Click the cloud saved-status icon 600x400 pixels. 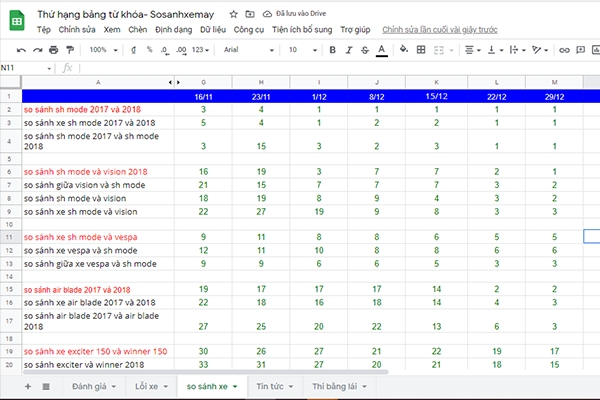[267, 14]
